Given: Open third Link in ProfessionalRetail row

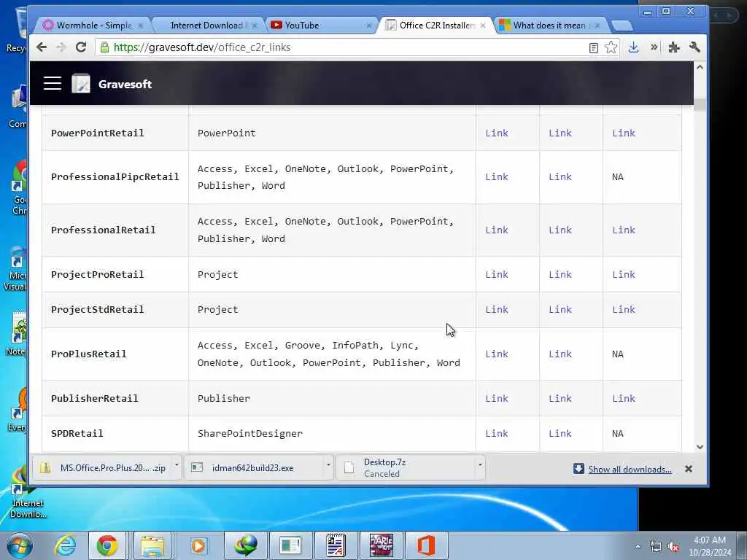Looking at the screenshot, I should pos(624,230).
